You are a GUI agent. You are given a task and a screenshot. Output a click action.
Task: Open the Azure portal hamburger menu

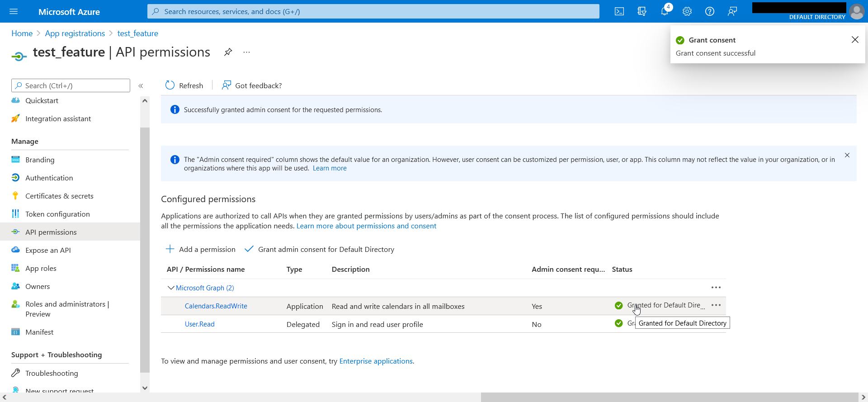click(x=14, y=11)
